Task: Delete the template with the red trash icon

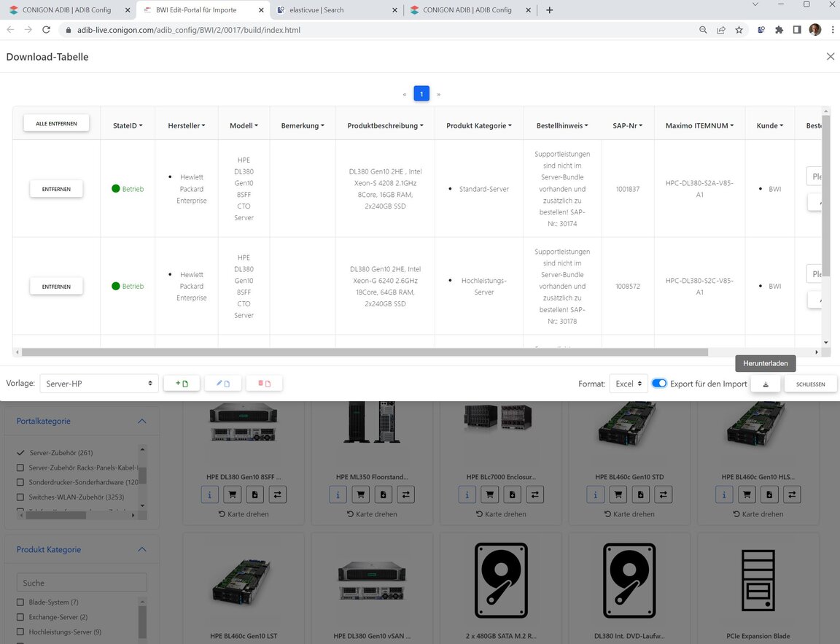Action: tap(264, 384)
